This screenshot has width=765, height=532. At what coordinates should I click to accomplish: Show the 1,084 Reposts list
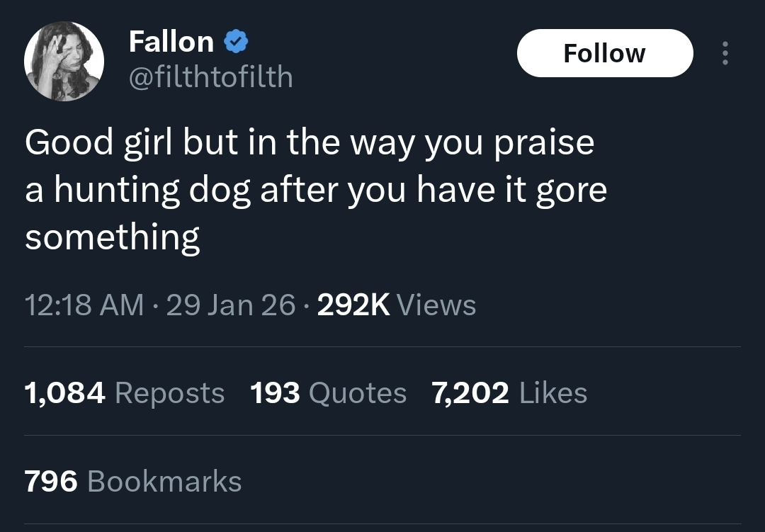[125, 392]
